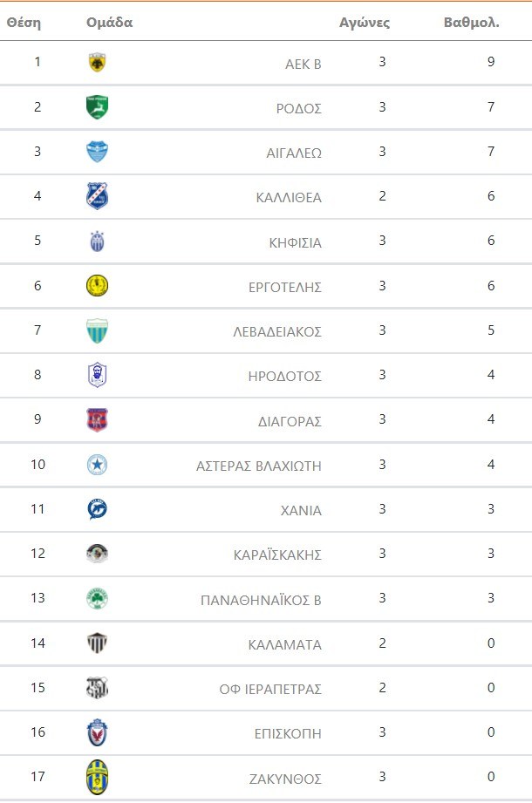Viewport: 532px width, 803px height.
Task: Open the ΚΑΡΑΪΣΚΑΚΗΣ team page link
Action: (x=277, y=555)
